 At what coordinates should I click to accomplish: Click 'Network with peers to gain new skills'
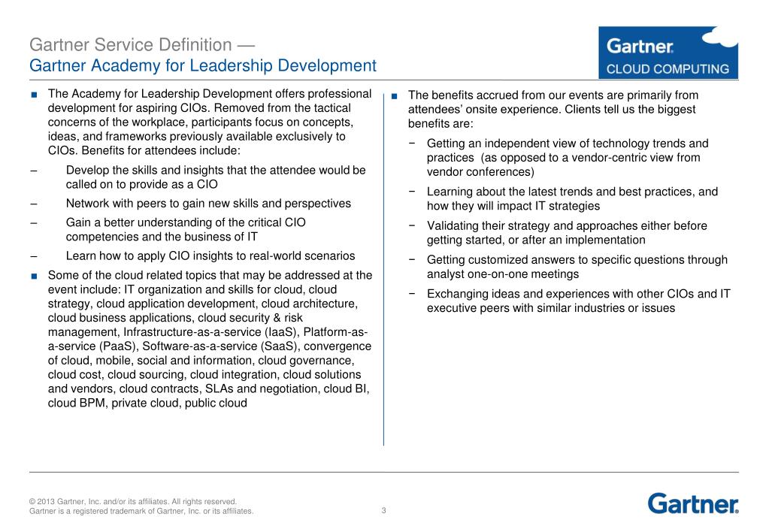click(x=208, y=204)
